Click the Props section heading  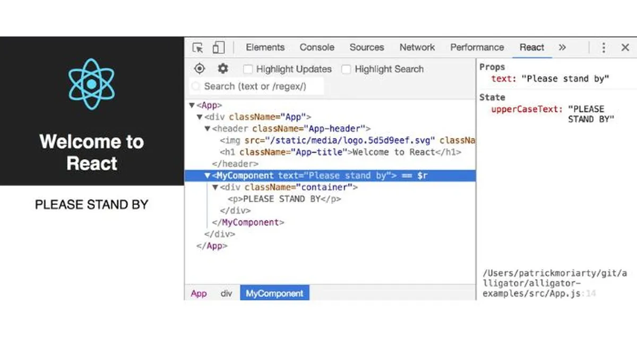[492, 67]
